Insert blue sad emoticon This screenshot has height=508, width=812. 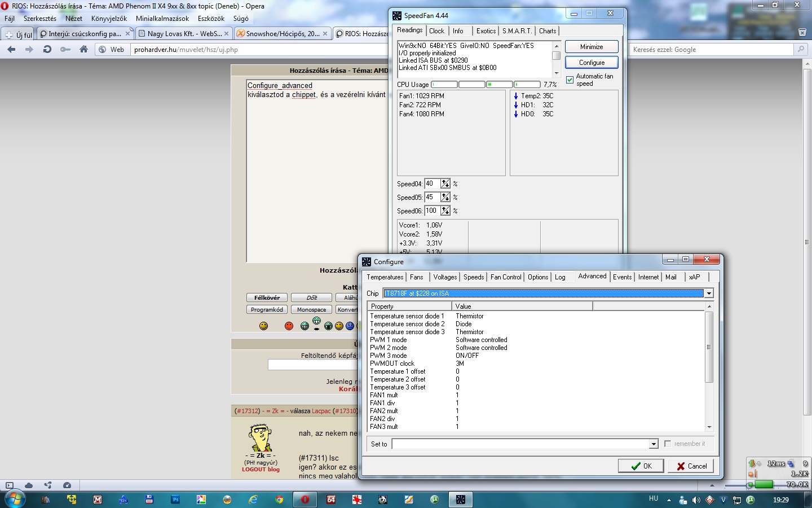[x=350, y=326]
